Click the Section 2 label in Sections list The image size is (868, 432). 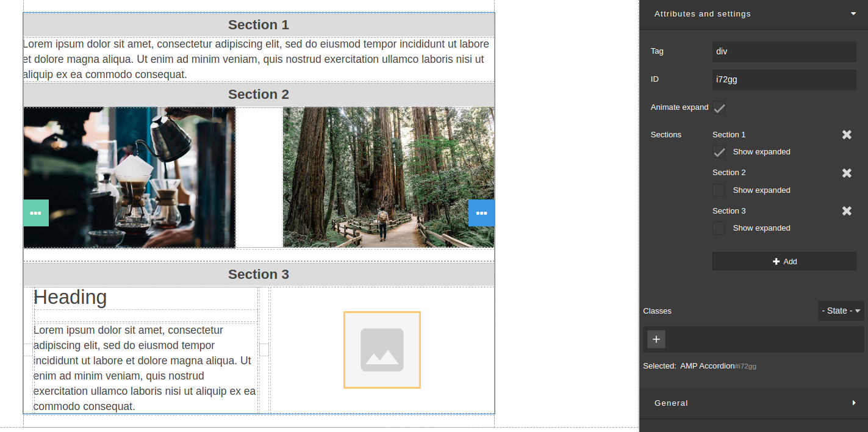[729, 173]
